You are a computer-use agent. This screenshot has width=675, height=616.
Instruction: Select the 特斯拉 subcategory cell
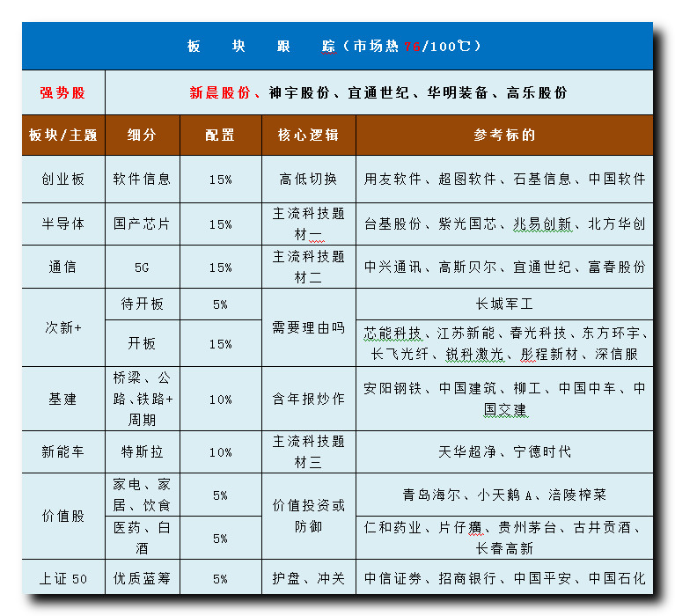point(142,451)
